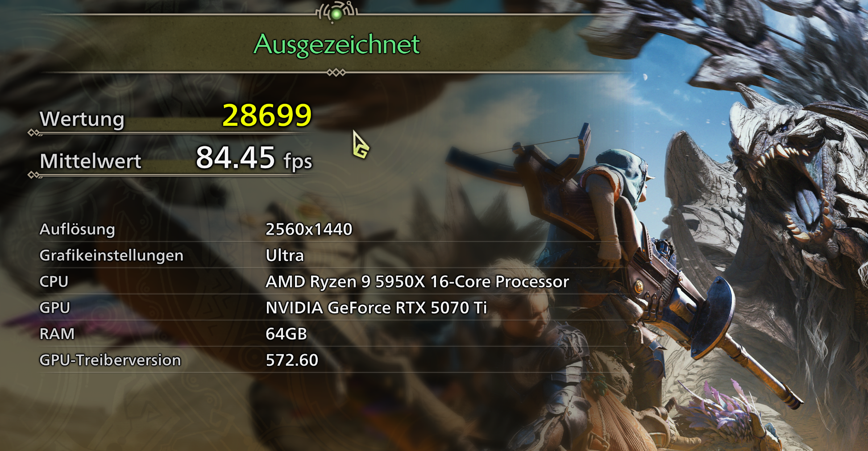868x451 pixels.
Task: Select the Grafikeinstellungen row label
Action: [x=112, y=256]
